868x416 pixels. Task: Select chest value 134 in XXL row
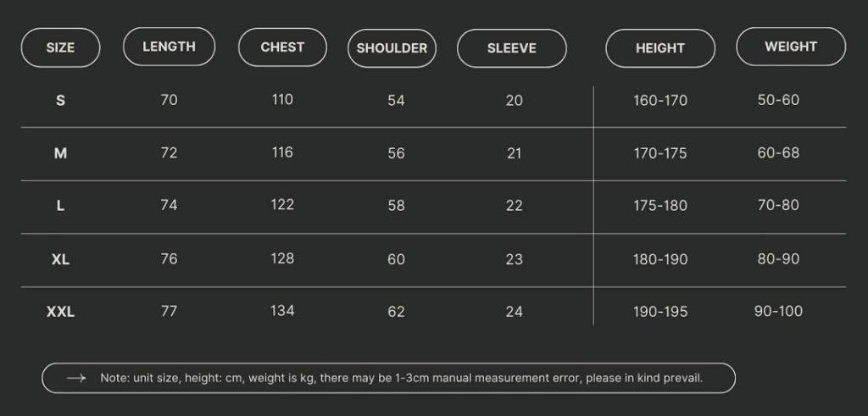(282, 311)
